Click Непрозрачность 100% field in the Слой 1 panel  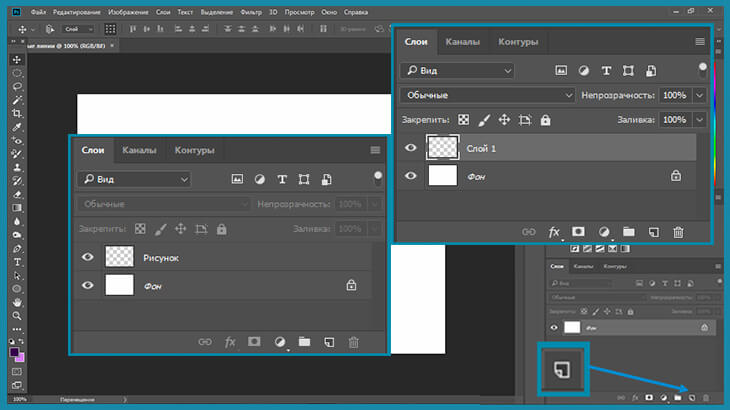coord(675,95)
